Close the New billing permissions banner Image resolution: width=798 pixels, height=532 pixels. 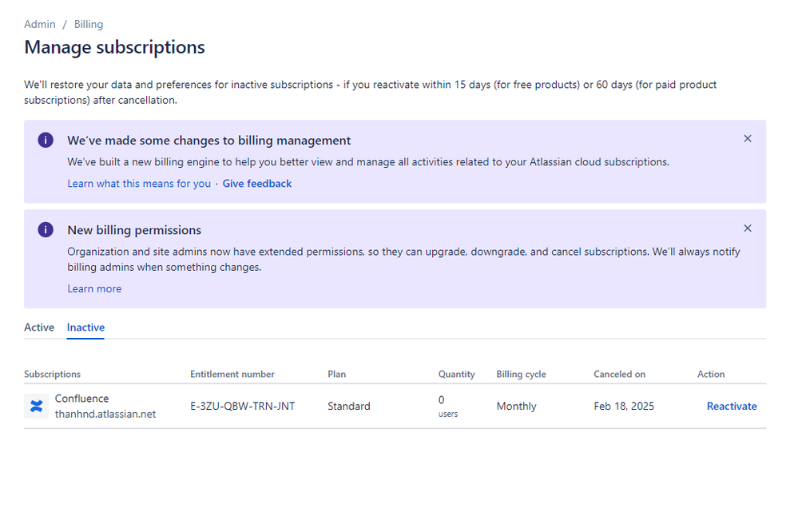[747, 228]
